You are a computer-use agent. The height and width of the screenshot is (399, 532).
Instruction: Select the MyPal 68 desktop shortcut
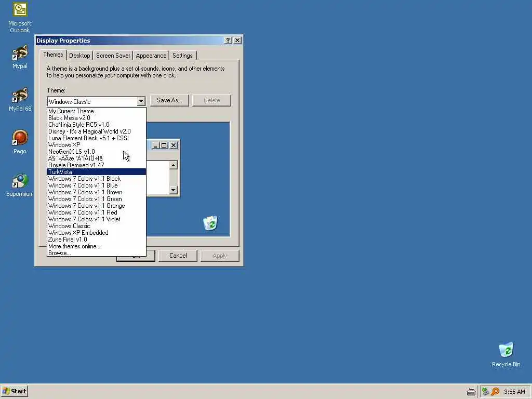pos(20,99)
